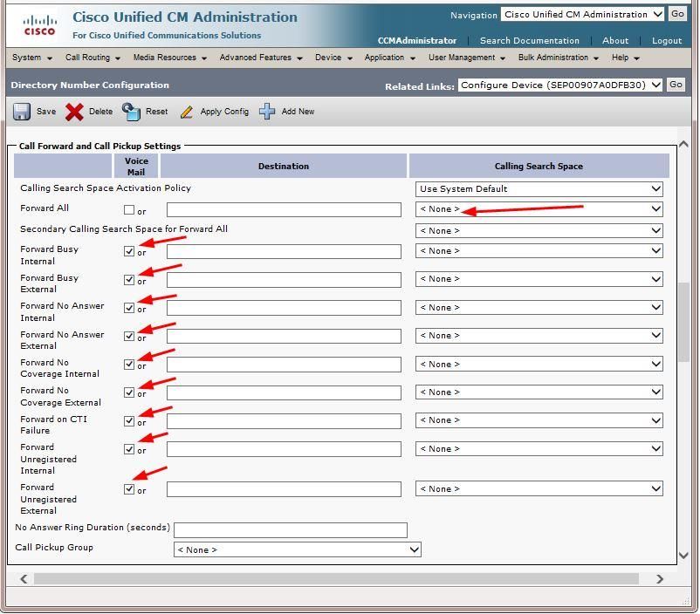Screen dimensions: 700x614
Task: Click the Related Links Go button
Action: click(x=676, y=85)
